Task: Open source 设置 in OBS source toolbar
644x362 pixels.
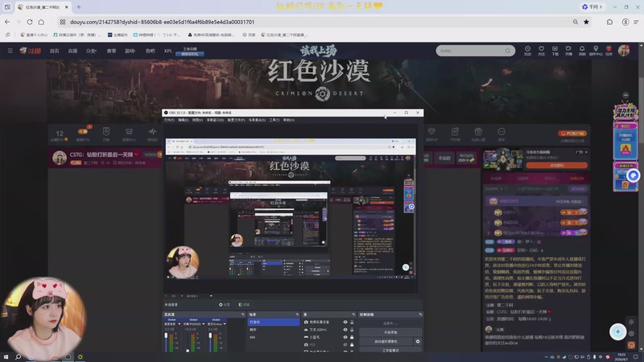Action: pyautogui.click(x=225, y=305)
